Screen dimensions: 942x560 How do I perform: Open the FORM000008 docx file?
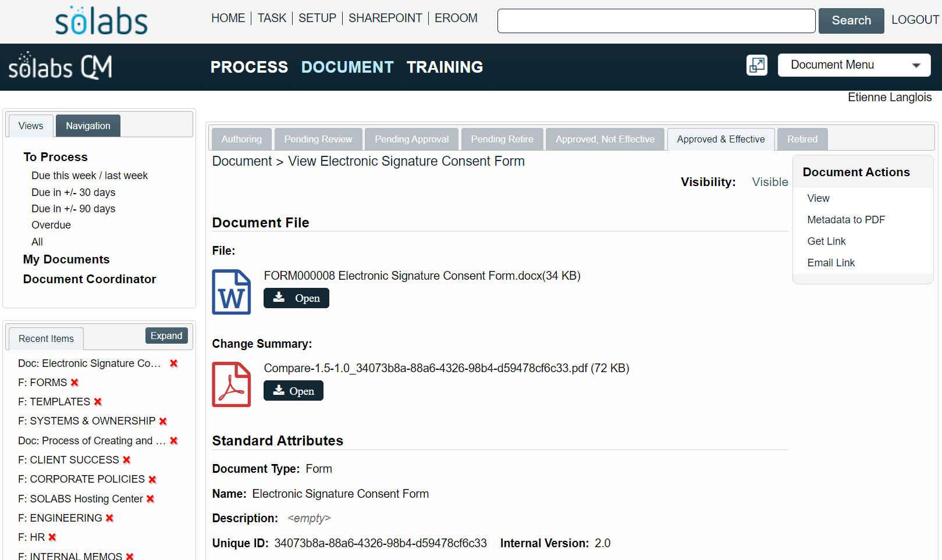[x=296, y=298]
